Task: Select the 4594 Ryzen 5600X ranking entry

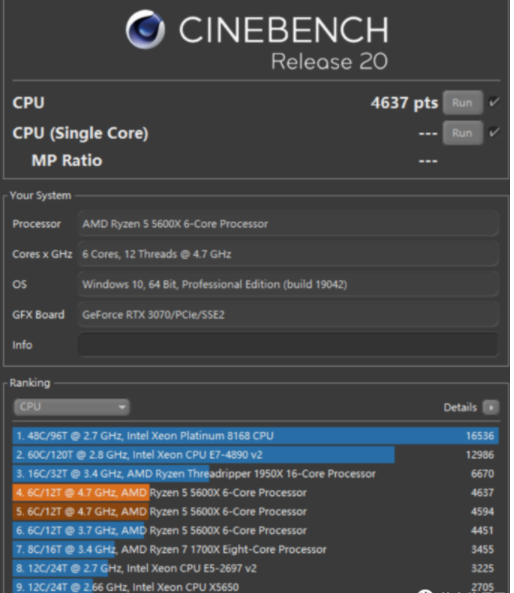Action: (x=255, y=511)
